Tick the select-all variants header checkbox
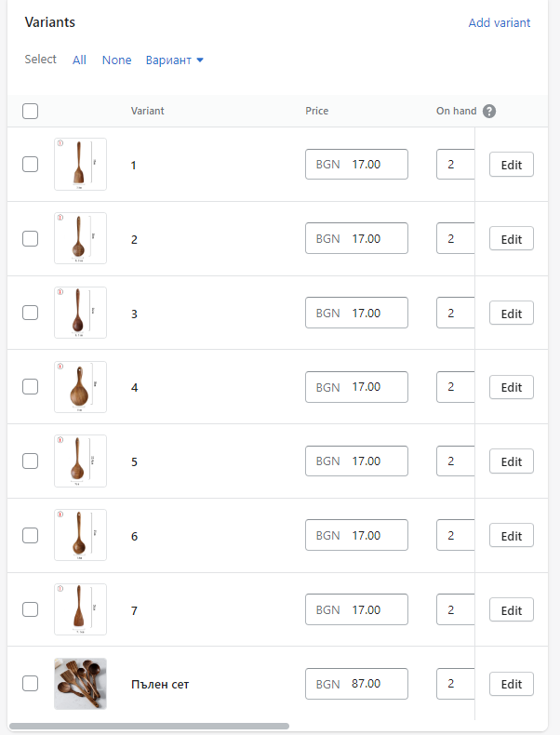The height and width of the screenshot is (735, 560). [x=31, y=112]
